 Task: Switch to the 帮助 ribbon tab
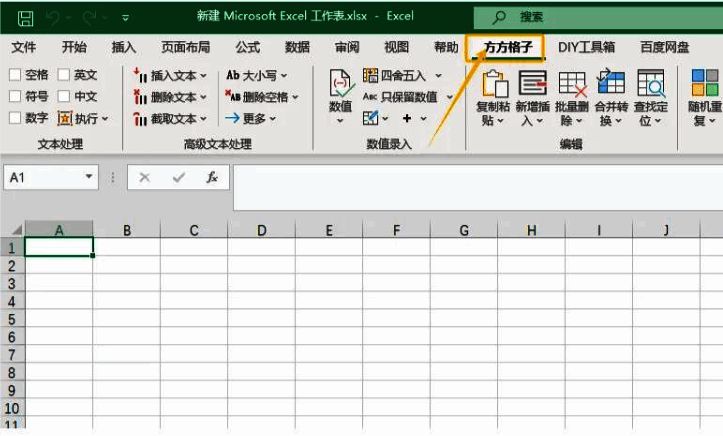(x=446, y=47)
